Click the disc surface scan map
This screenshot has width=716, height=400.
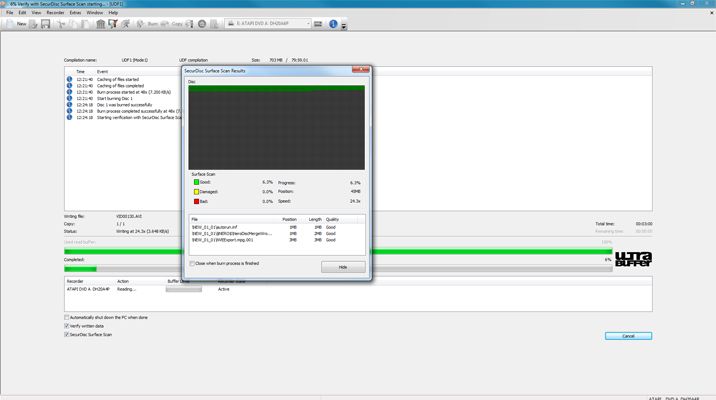pos(276,127)
